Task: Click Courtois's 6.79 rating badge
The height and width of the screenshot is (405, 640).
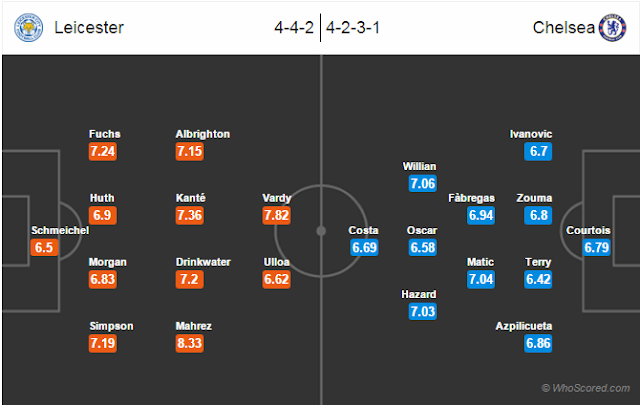Action: [596, 247]
